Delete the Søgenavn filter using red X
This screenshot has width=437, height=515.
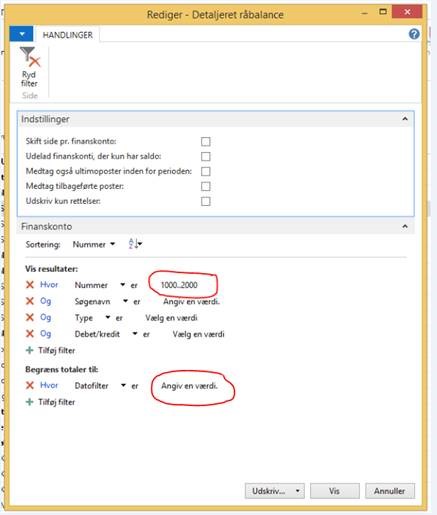click(x=30, y=301)
